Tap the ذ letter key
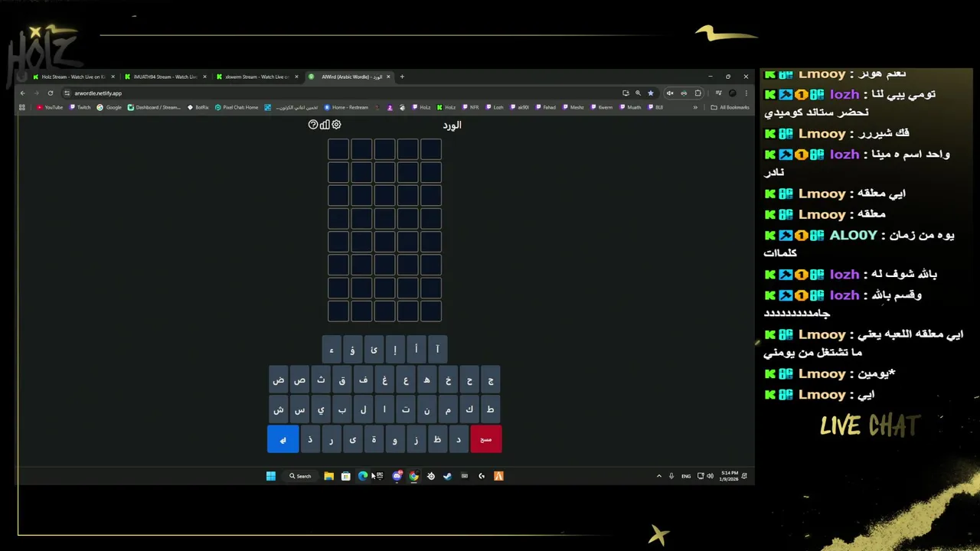 pos(310,439)
